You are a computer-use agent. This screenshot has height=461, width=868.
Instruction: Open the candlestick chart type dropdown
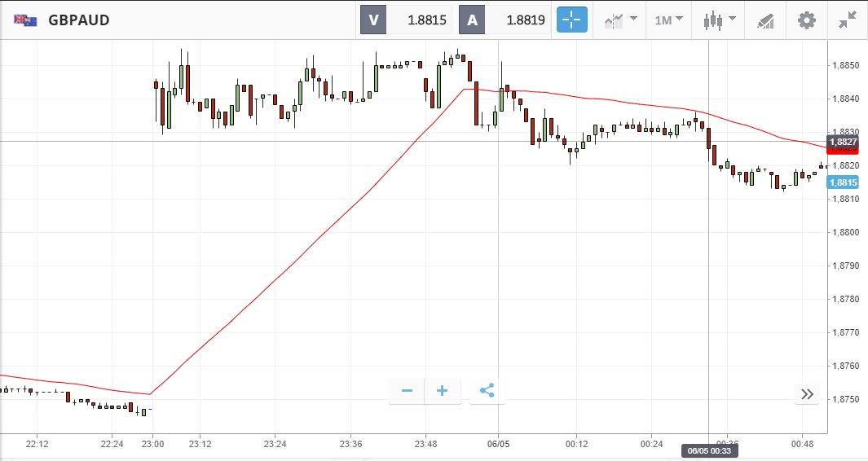(x=718, y=20)
